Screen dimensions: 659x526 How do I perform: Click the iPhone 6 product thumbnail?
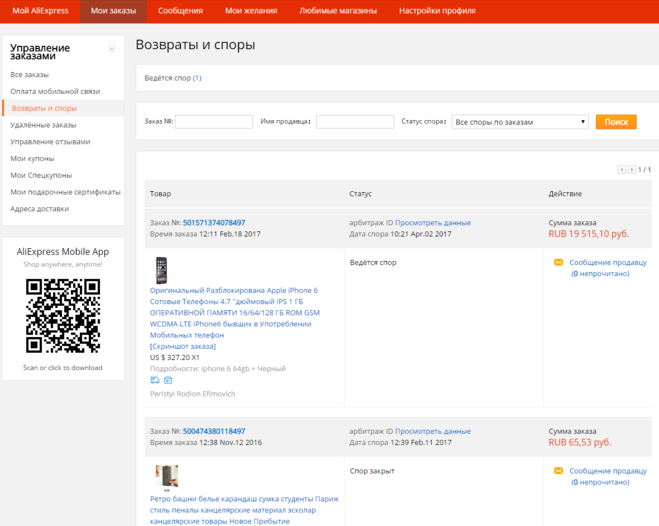(161, 271)
